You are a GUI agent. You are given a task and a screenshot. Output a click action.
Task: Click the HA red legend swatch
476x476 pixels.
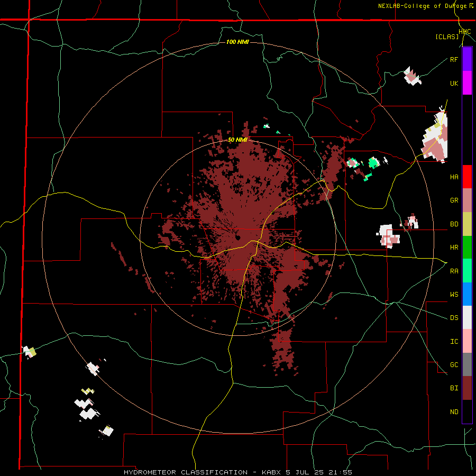pos(467,177)
